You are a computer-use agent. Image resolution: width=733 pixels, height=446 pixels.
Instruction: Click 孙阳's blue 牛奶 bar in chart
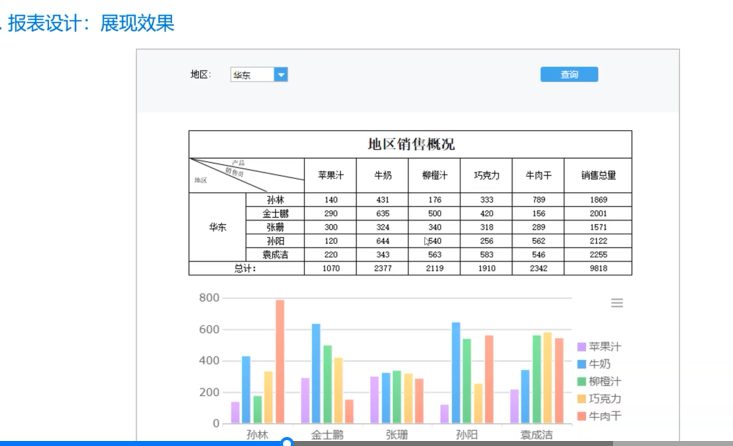pyautogui.click(x=456, y=373)
